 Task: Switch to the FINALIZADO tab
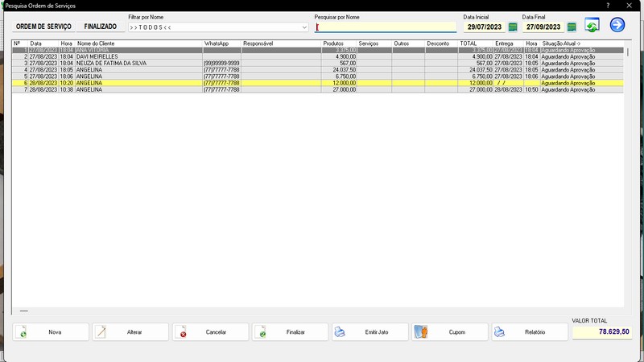tap(101, 27)
